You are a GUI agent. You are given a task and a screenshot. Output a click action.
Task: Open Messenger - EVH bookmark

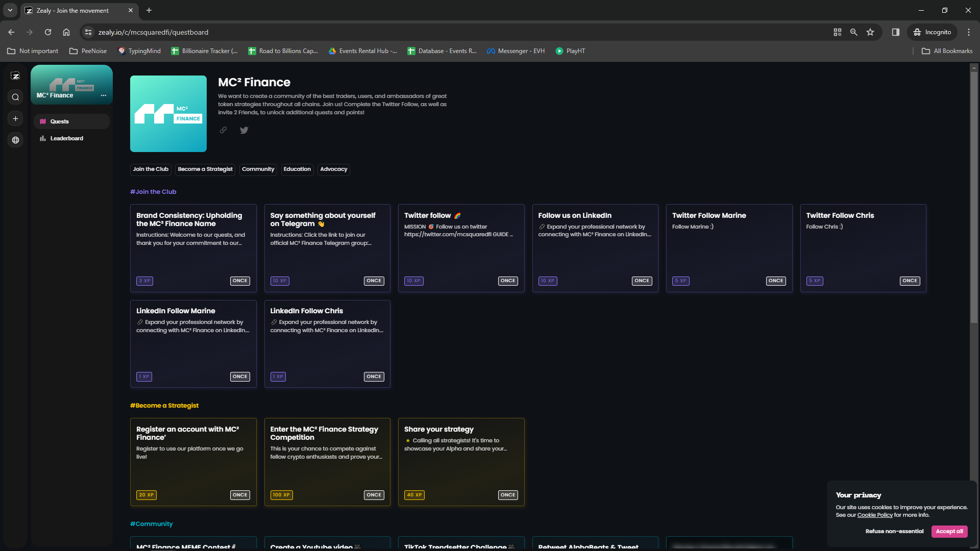[x=516, y=51]
